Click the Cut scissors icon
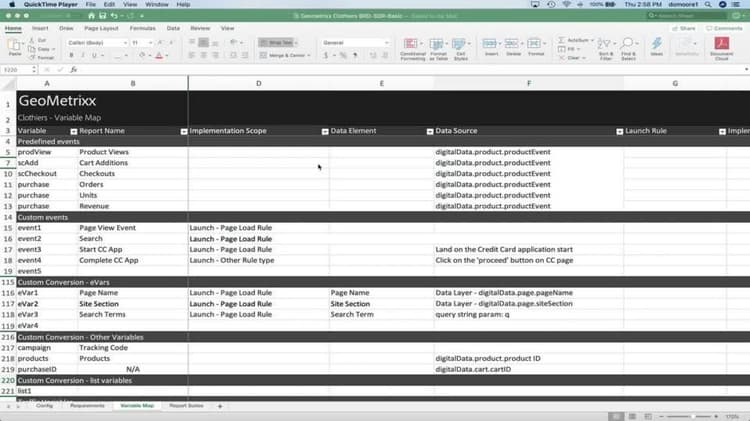Viewport: 750px width, 421px height. pyautogui.click(x=32, y=40)
